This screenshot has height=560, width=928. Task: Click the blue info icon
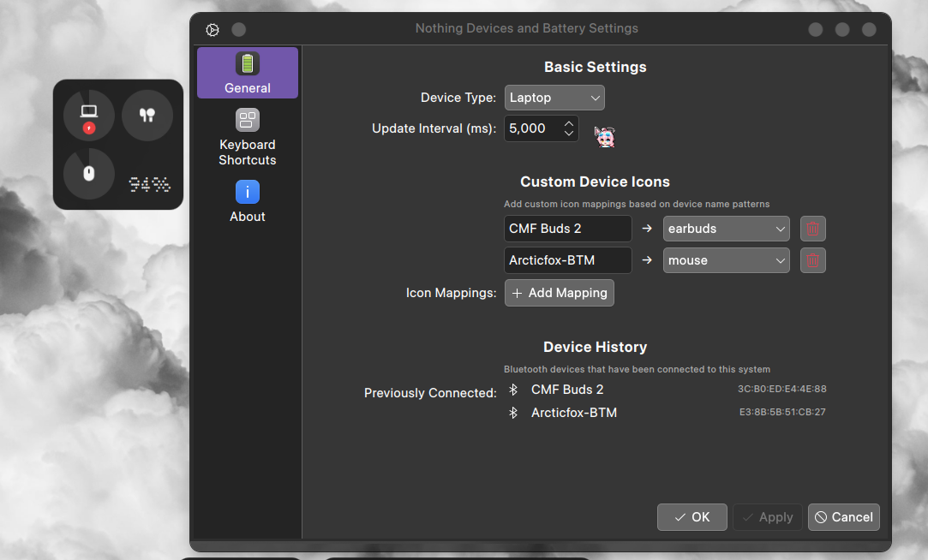point(248,192)
